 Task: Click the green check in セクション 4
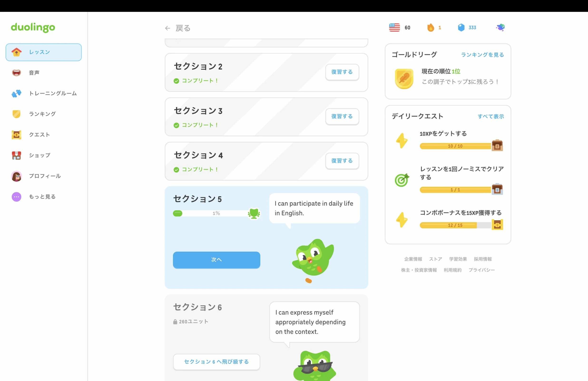tap(176, 170)
